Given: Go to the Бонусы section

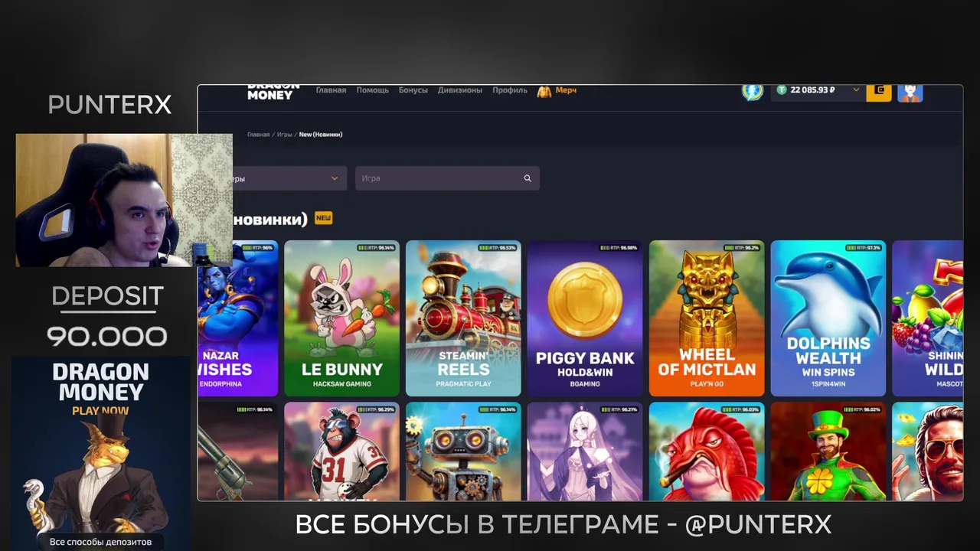Looking at the screenshot, I should [x=413, y=90].
